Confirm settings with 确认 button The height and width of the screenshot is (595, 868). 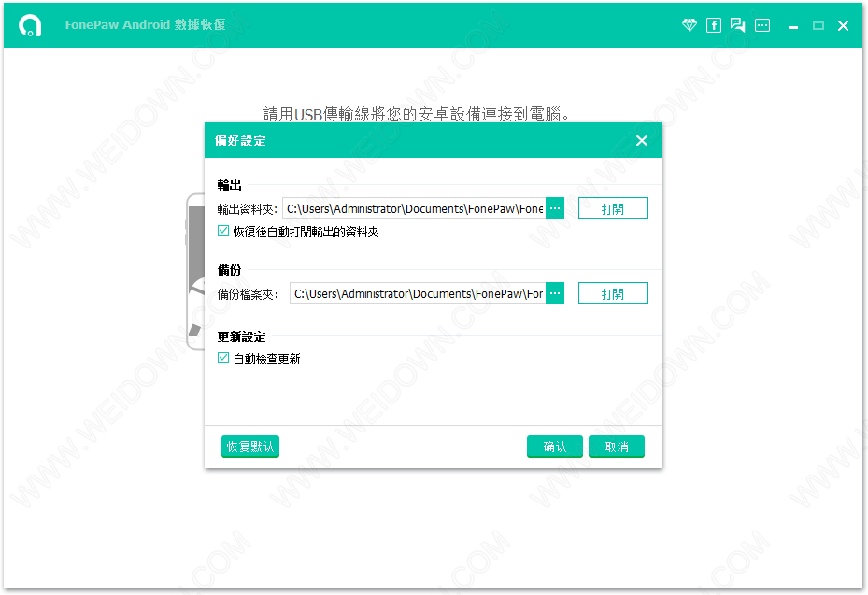555,446
